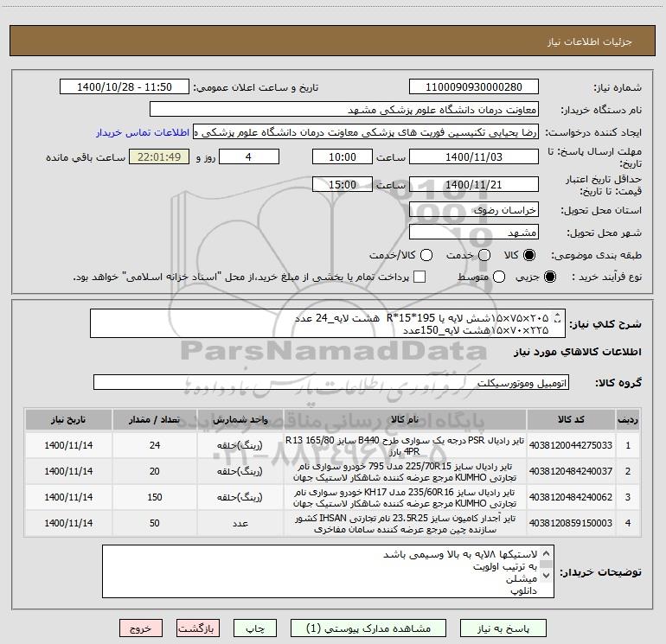Click the گروه کالا field اتومبیل وموتورسیکلت
The height and width of the screenshot is (644, 666).
[331, 382]
